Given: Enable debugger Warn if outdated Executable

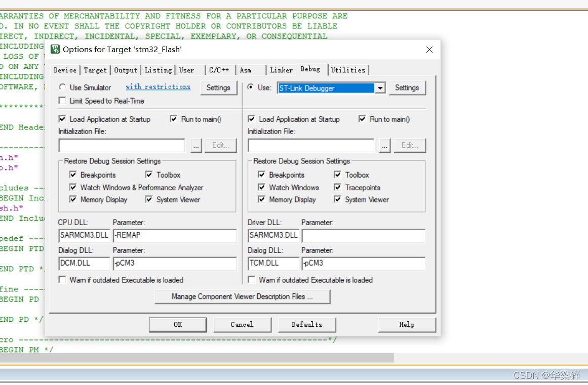Looking at the screenshot, I should click(x=252, y=280).
